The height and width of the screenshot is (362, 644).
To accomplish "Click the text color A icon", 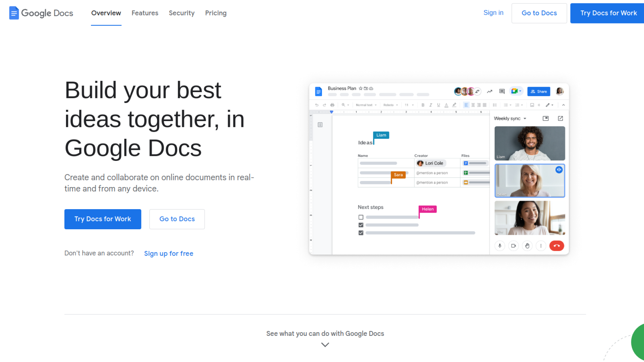I will 446,105.
